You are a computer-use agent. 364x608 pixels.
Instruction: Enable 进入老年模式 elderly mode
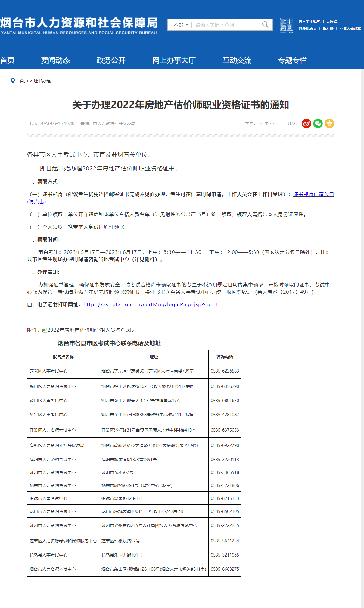click(x=309, y=22)
